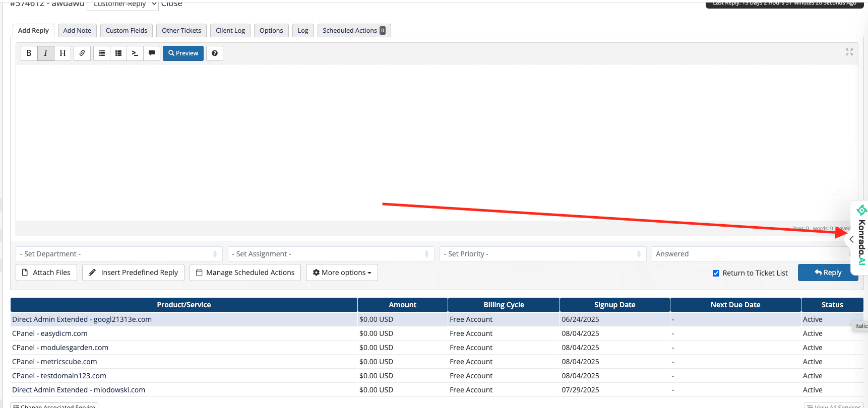Open the Options tab

[x=271, y=30]
